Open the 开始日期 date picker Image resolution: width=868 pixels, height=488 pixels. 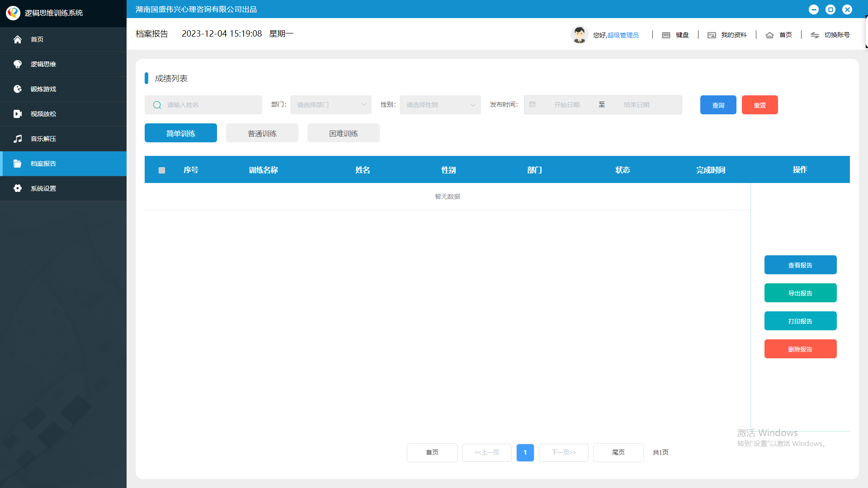[566, 104]
